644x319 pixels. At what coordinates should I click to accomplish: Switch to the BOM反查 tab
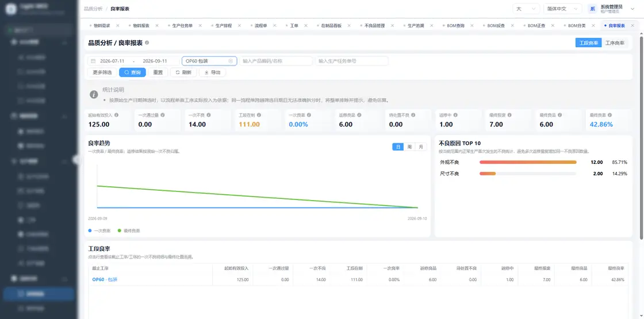click(x=496, y=25)
